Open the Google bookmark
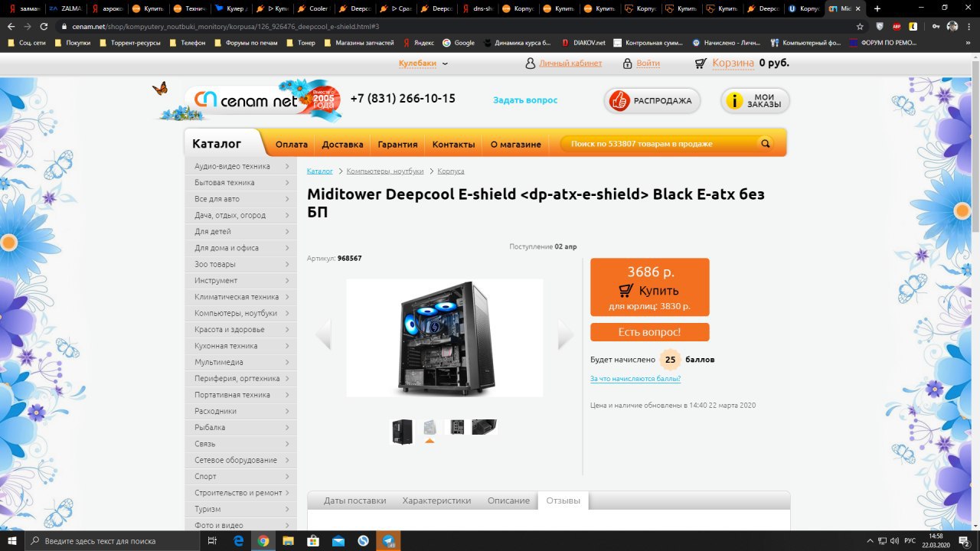Screen dimensions: 980x551 point(459,43)
